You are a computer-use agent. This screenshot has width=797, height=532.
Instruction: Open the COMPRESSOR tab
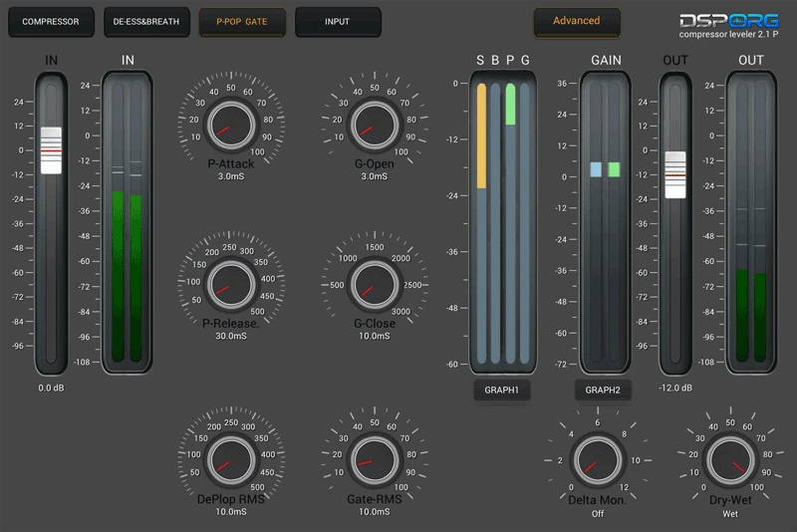coord(51,22)
